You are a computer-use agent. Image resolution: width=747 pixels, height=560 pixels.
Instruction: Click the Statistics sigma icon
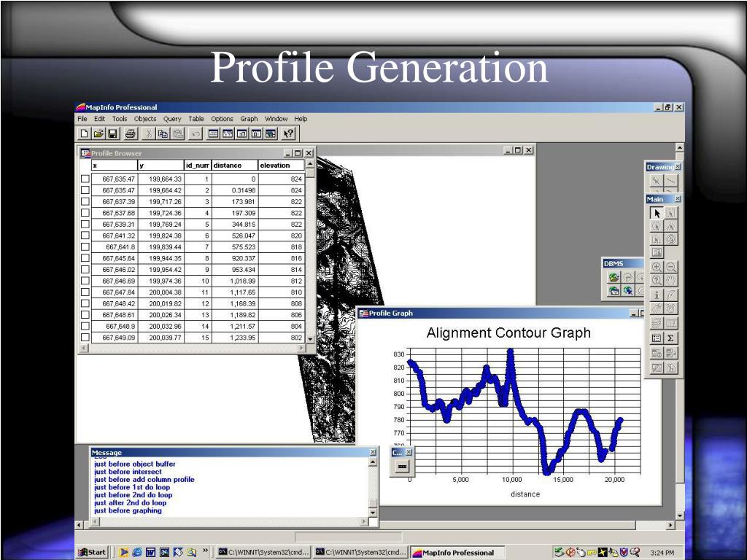coord(671,338)
